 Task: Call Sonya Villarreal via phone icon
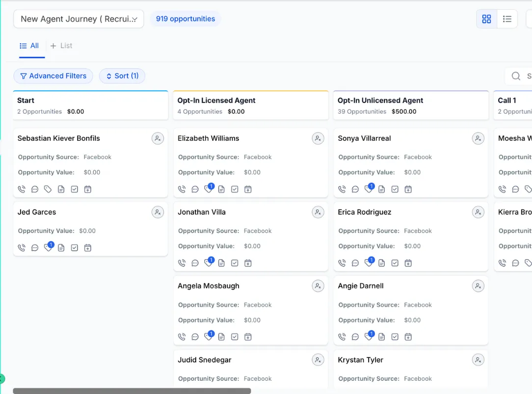pyautogui.click(x=342, y=189)
